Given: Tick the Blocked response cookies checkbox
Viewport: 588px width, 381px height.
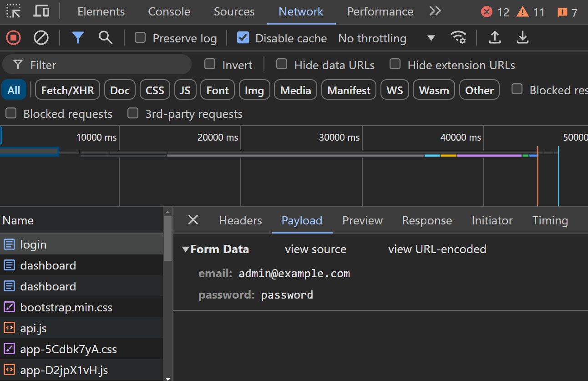Looking at the screenshot, I should [517, 89].
